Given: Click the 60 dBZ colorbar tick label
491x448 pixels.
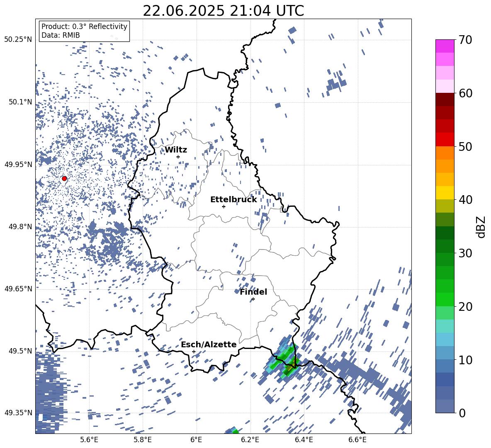Looking at the screenshot, I should 465,93.
